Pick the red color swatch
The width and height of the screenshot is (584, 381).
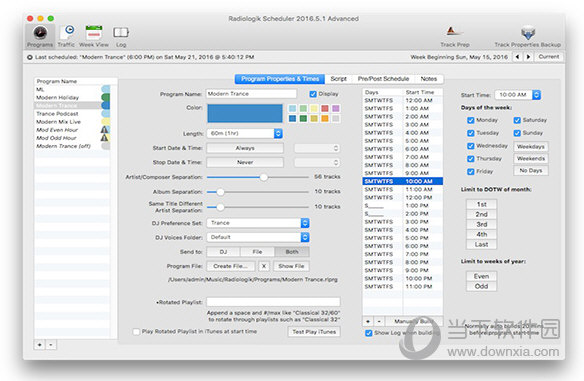point(325,108)
